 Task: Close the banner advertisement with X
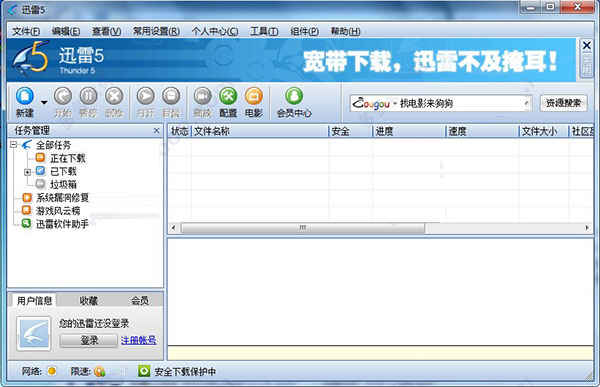point(586,46)
